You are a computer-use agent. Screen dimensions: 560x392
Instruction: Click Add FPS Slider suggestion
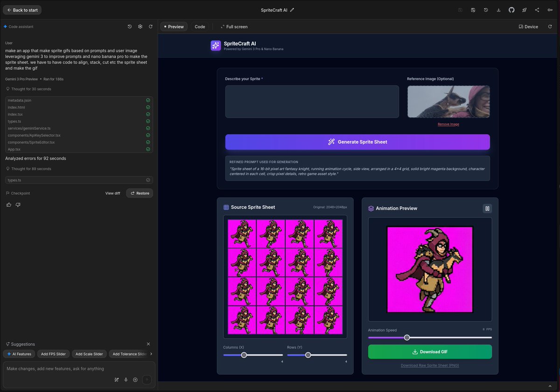point(53,354)
